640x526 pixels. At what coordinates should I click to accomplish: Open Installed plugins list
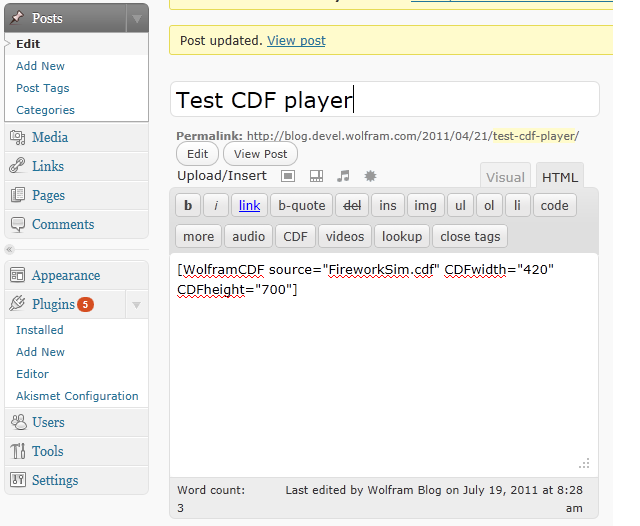pos(40,330)
